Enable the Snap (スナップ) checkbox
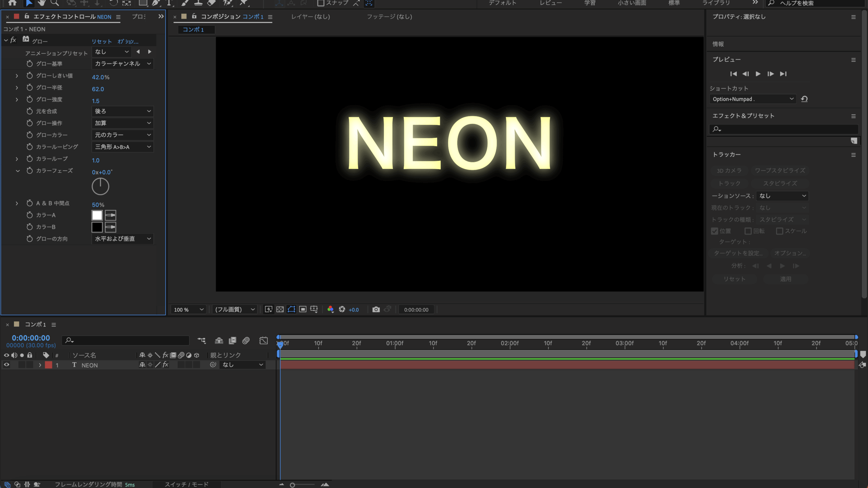 320,3
